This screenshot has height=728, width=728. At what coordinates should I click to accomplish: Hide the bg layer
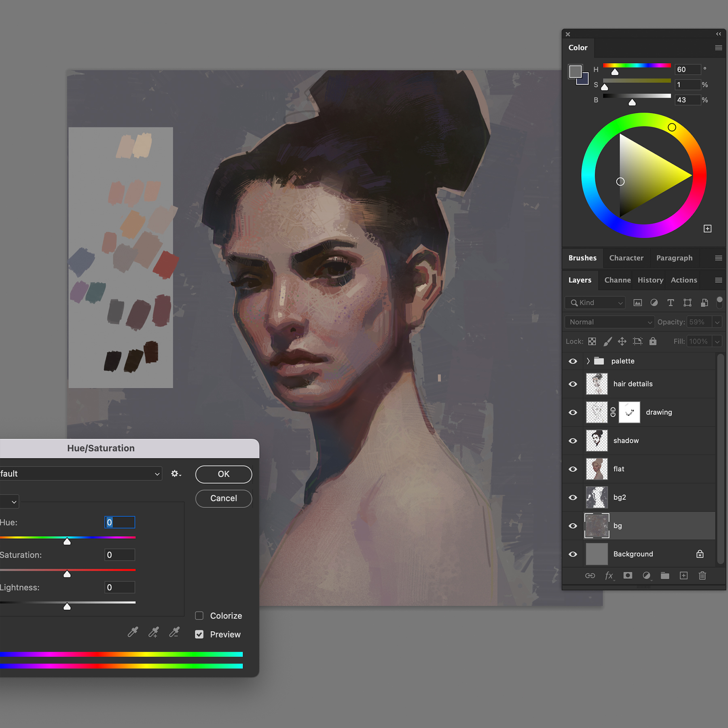point(573,525)
